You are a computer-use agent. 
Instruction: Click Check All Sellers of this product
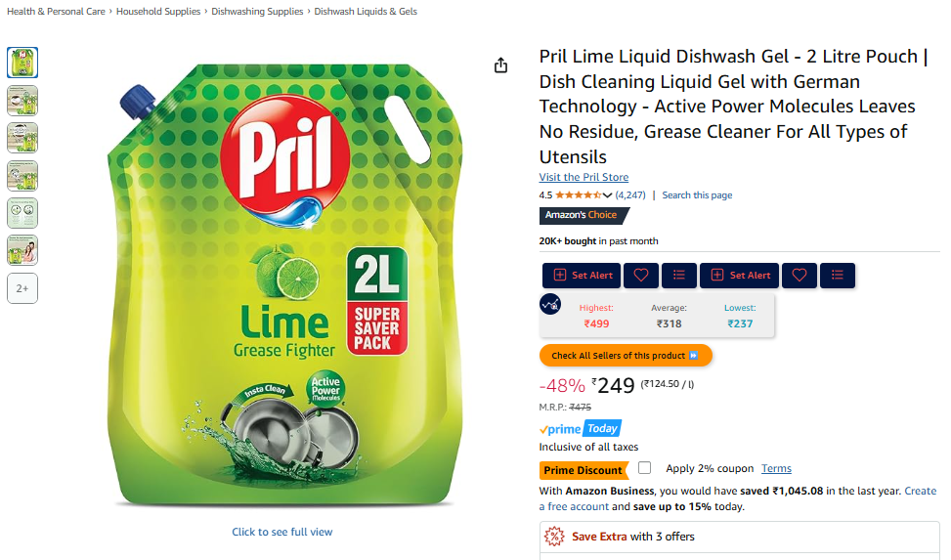coord(626,356)
